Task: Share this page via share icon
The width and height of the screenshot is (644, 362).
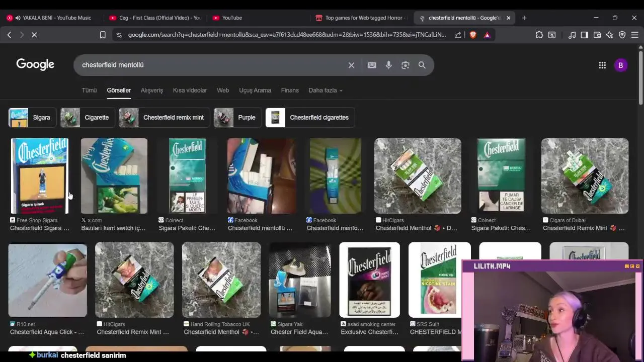Action: (458, 35)
